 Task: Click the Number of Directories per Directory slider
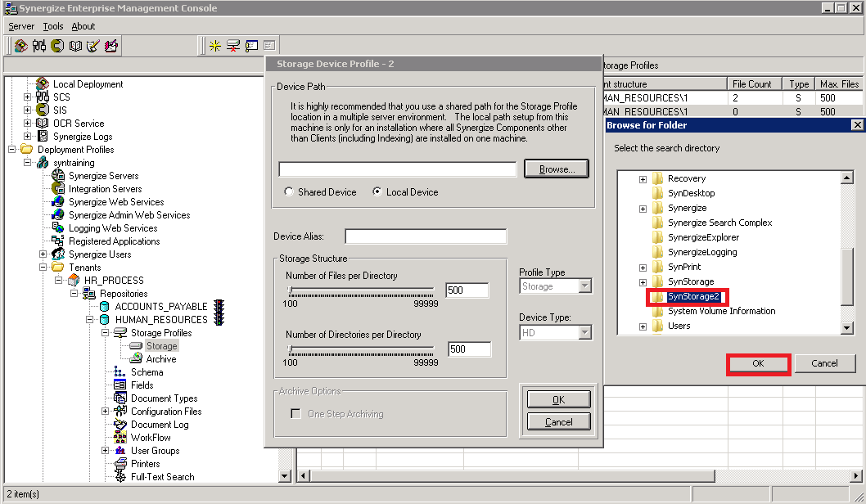pyautogui.click(x=361, y=349)
